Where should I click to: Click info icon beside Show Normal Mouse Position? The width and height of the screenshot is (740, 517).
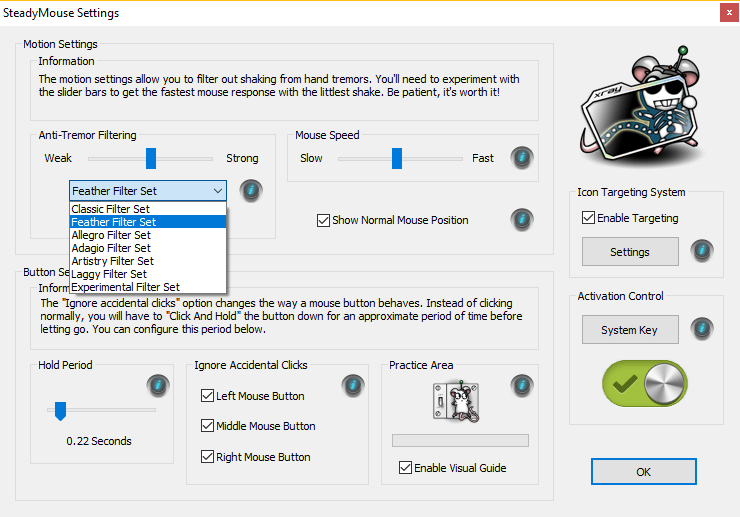click(520, 220)
